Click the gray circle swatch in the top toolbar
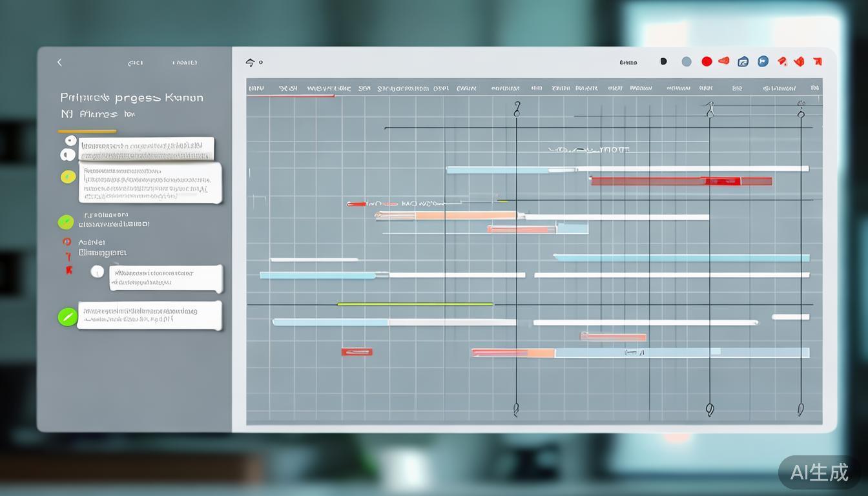Image resolution: width=868 pixels, height=496 pixels. point(687,61)
